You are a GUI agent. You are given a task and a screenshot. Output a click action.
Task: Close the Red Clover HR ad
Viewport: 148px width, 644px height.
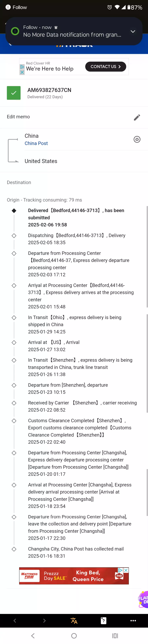pyautogui.click(x=22, y=72)
